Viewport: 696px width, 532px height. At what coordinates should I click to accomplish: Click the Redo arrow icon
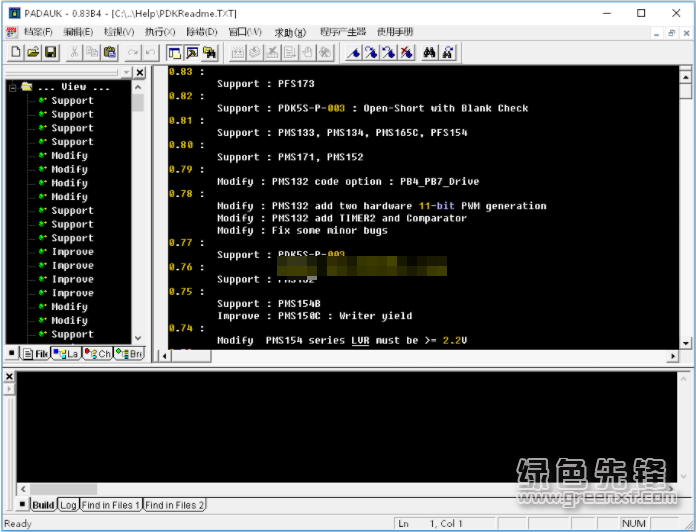pyautogui.click(x=133, y=52)
